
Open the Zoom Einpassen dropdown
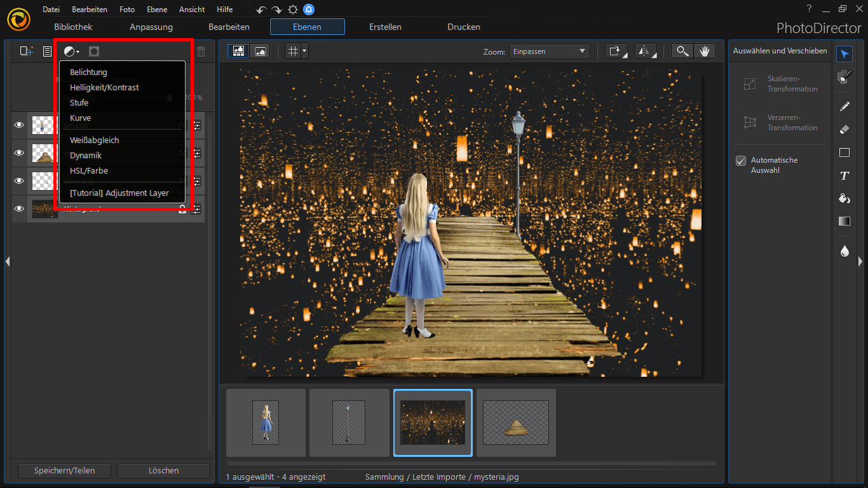549,51
